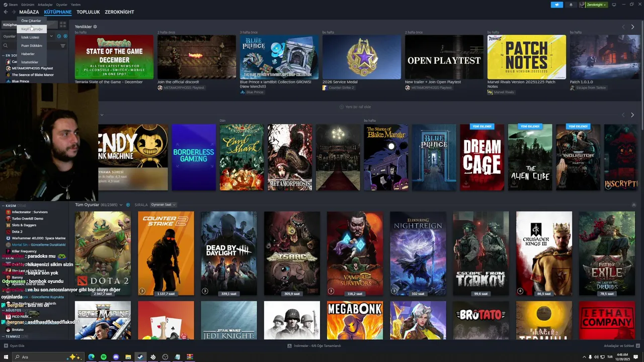Open Vampire Survivors game cover
This screenshot has width=644, height=362.
(x=355, y=253)
